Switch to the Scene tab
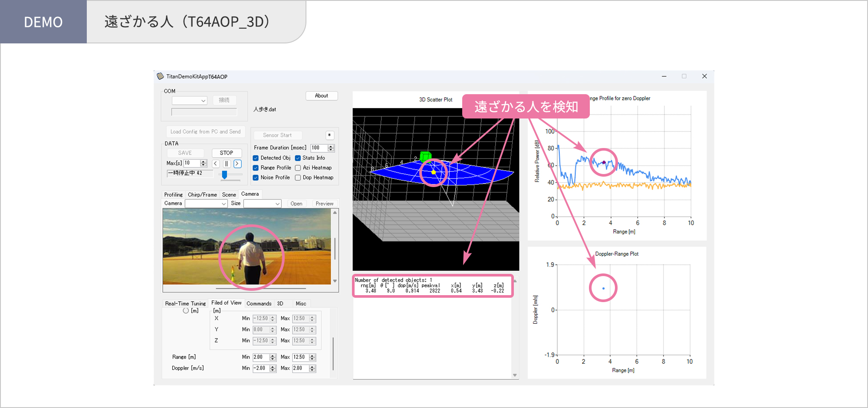The width and height of the screenshot is (868, 408). pos(229,194)
